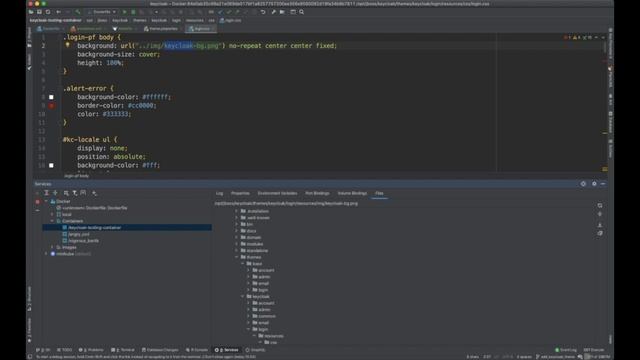Screen dimensions: 640x360
Task: Expand the 'bin' folder in container files
Action: pos(237,224)
